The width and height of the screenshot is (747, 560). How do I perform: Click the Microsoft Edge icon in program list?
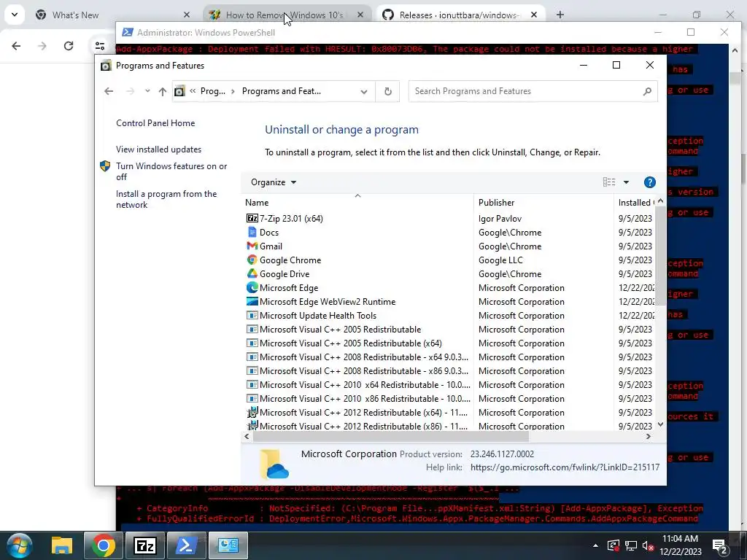pyautogui.click(x=252, y=287)
